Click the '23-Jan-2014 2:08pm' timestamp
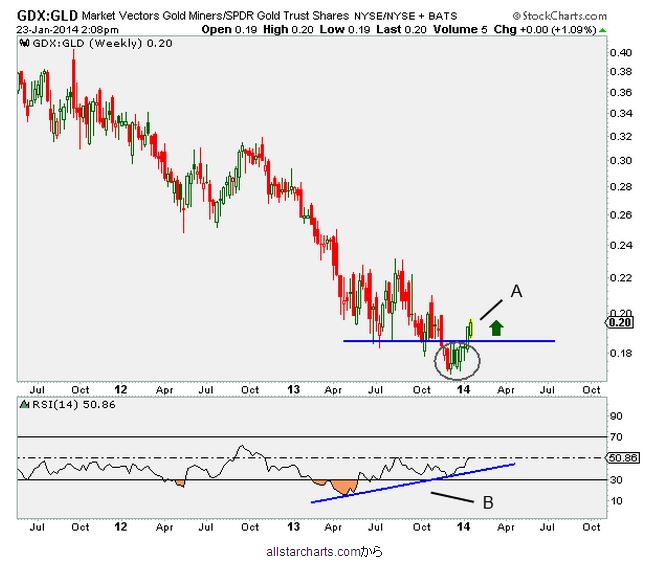This screenshot has width=653, height=574. pyautogui.click(x=67, y=30)
